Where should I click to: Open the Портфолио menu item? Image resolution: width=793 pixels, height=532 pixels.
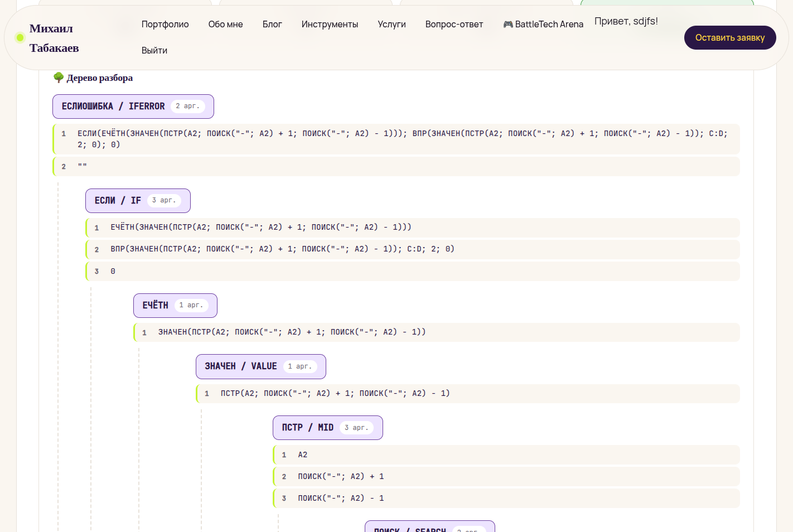(165, 25)
